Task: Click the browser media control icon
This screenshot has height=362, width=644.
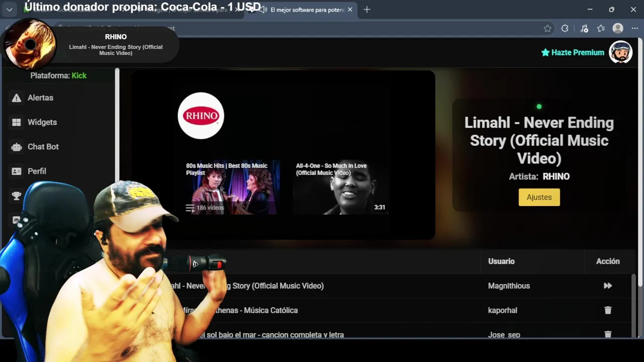Action: click(x=584, y=29)
